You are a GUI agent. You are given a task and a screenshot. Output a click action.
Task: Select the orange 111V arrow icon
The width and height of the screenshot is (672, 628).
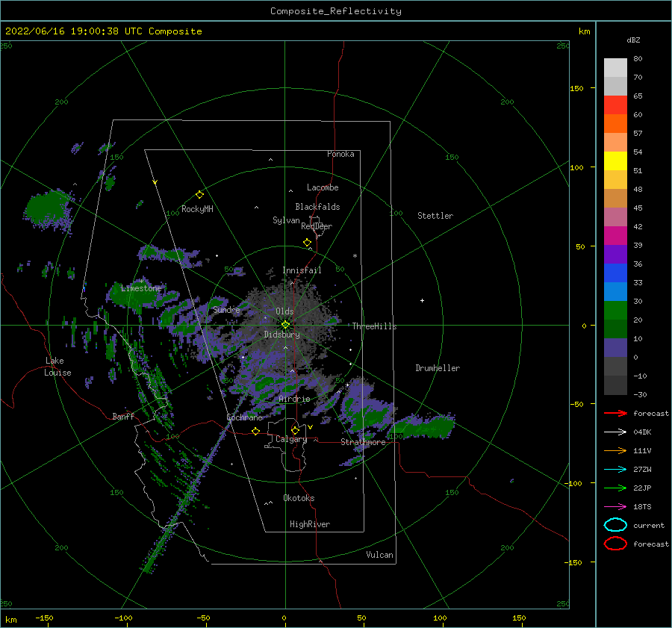coord(615,450)
